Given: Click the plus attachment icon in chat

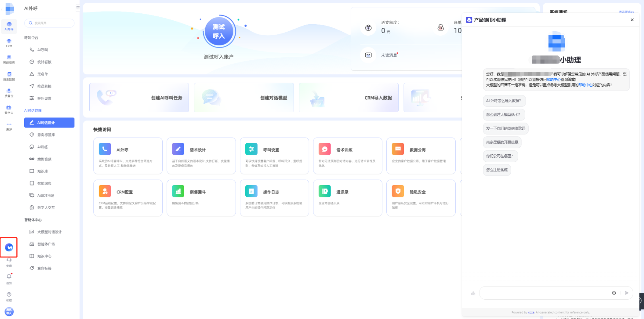Looking at the screenshot, I should click(x=614, y=293).
